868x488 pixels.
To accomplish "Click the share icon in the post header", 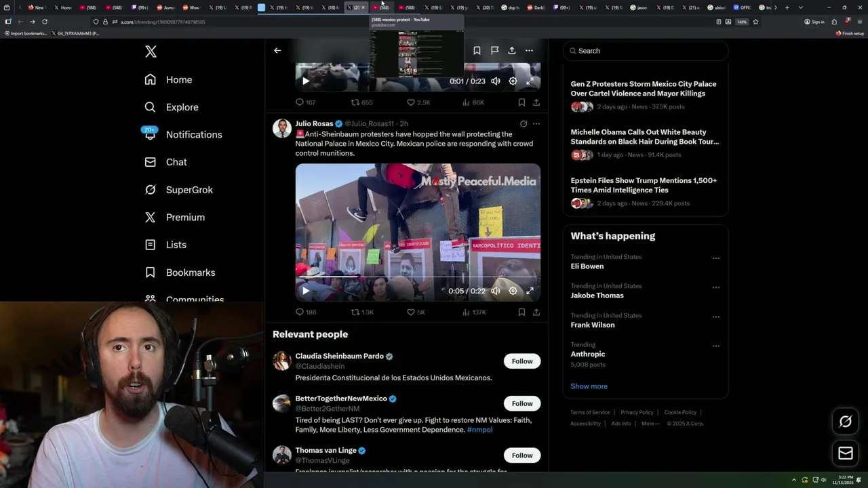I will (x=512, y=51).
